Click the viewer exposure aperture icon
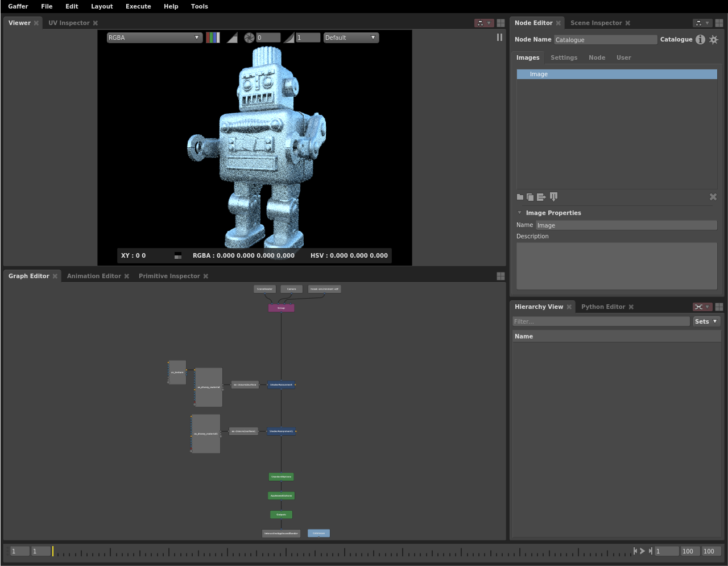 249,38
